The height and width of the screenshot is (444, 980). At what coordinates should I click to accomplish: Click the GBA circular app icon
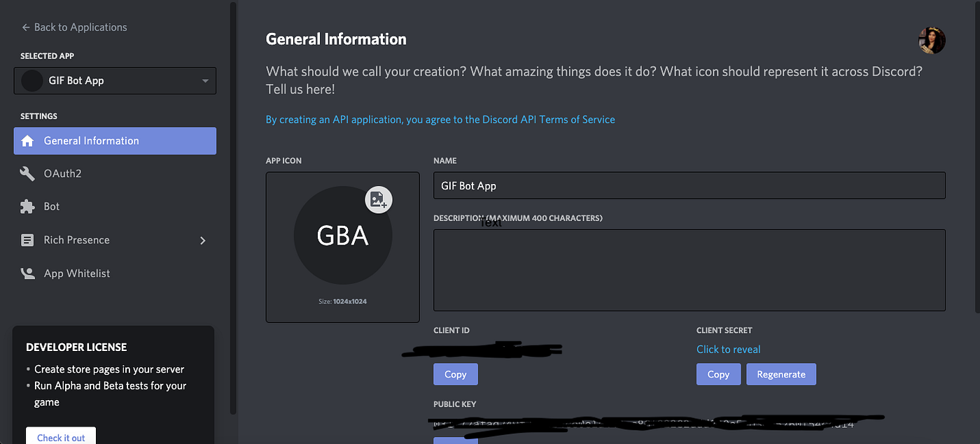pos(342,234)
